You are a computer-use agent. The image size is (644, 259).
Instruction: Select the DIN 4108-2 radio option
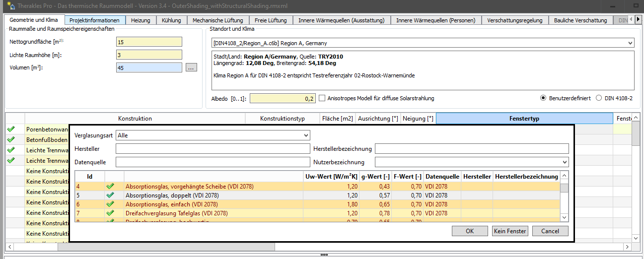(599, 98)
